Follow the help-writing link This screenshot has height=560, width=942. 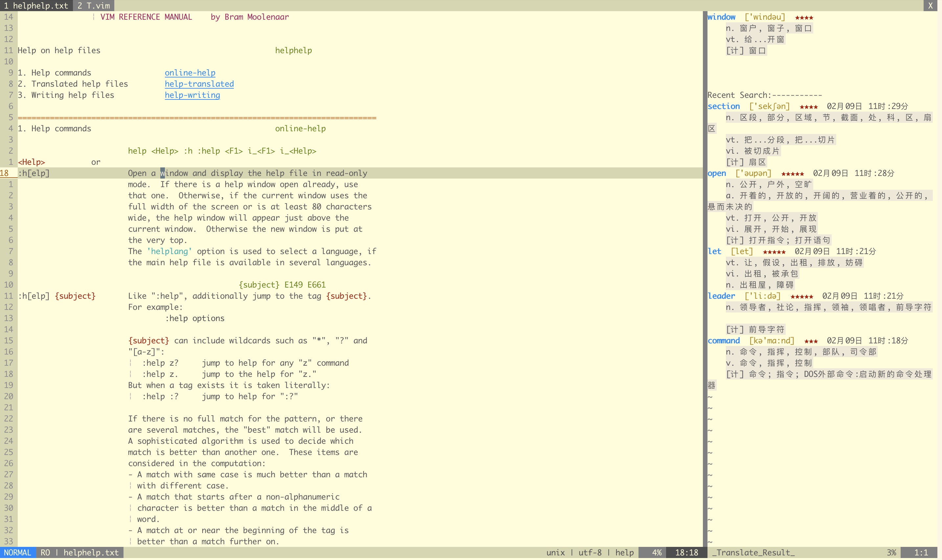[x=192, y=95]
